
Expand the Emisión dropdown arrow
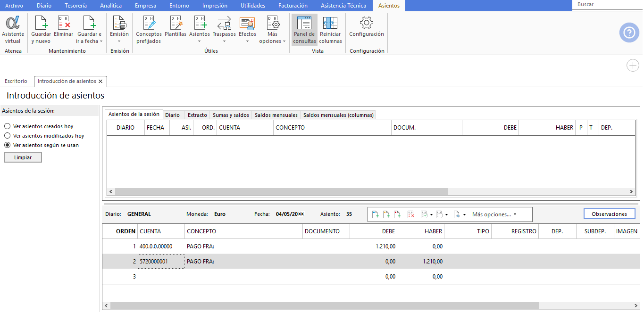pos(119,41)
